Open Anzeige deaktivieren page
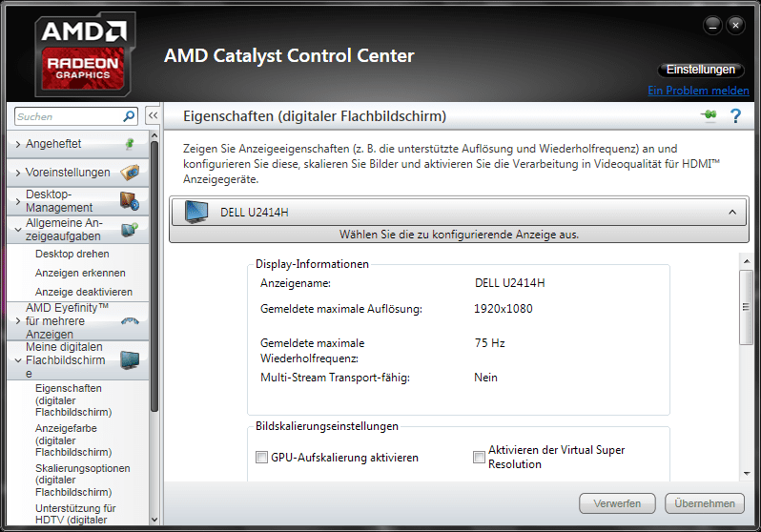Viewport: 761px width, 532px height. (84, 292)
